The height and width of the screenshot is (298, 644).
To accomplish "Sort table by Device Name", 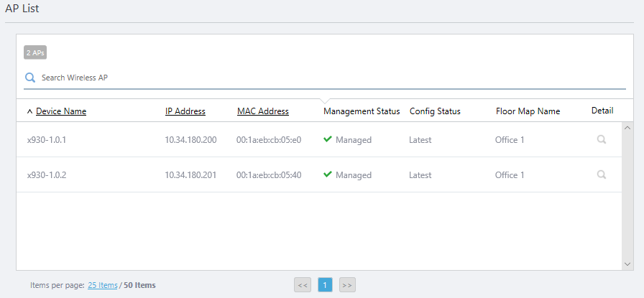I will (x=61, y=111).
